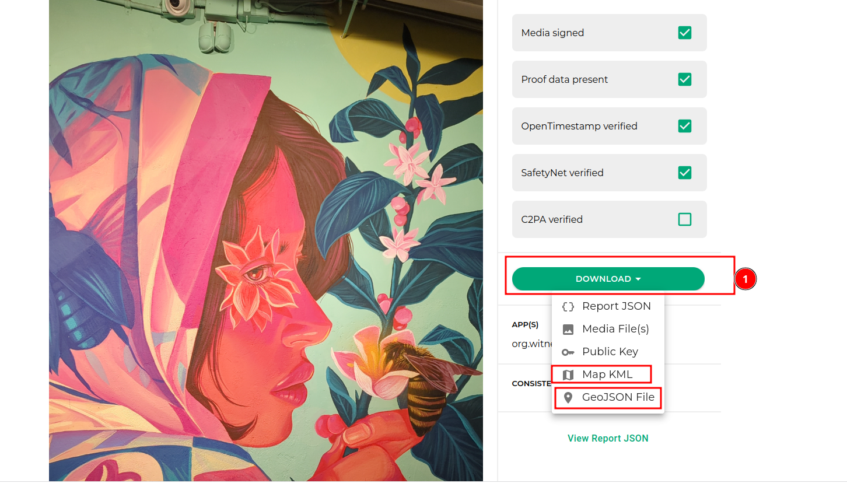Click the image icon next to Media File(s)

click(x=568, y=330)
